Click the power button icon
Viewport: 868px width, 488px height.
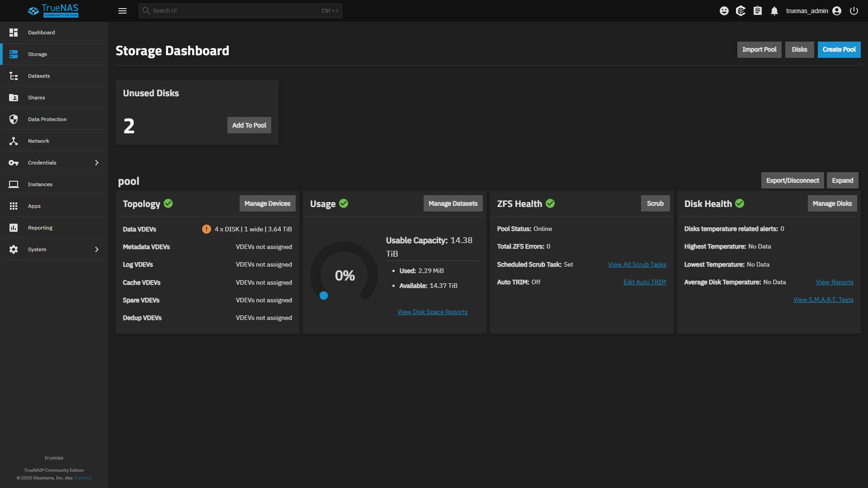click(x=854, y=11)
